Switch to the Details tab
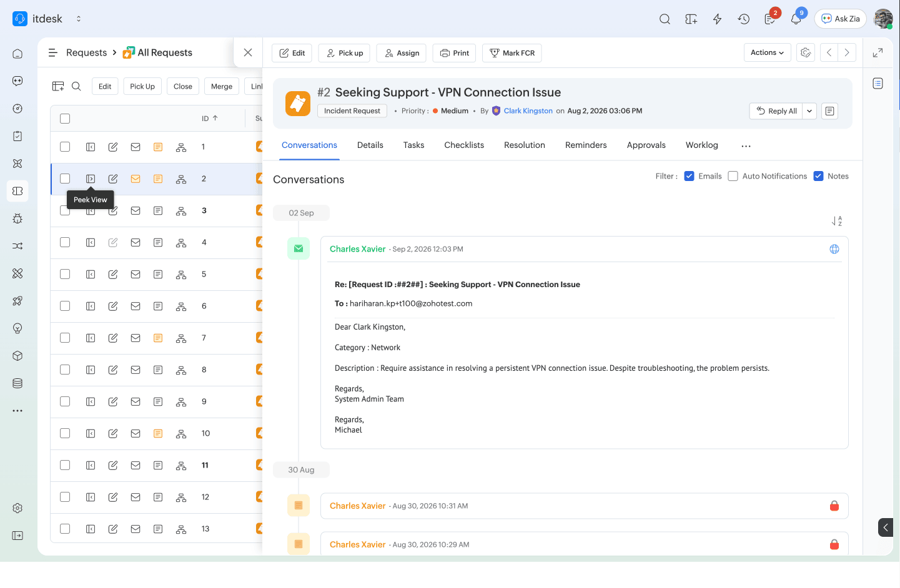This screenshot has height=588, width=900. pyautogui.click(x=370, y=145)
